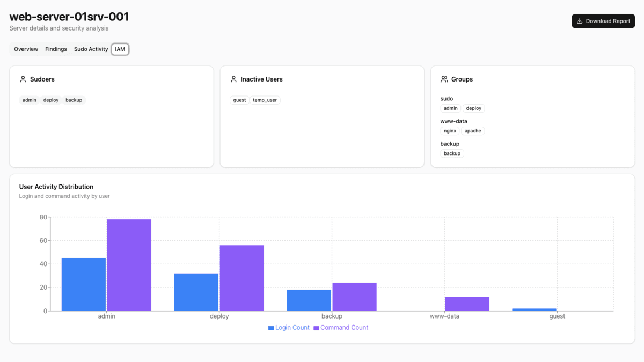The image size is (644, 362).
Task: Open the Overview tab
Action: [26, 49]
